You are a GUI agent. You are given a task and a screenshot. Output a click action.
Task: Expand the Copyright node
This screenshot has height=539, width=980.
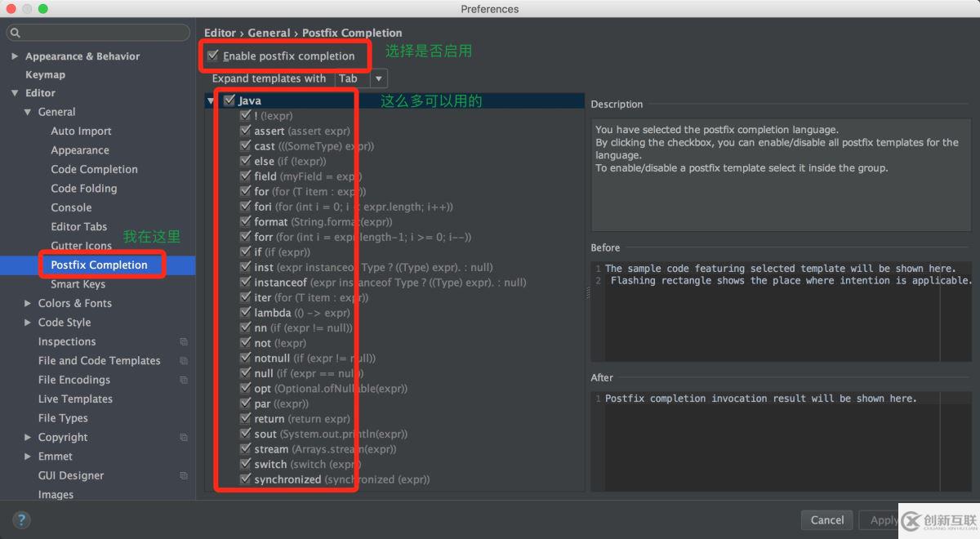28,438
